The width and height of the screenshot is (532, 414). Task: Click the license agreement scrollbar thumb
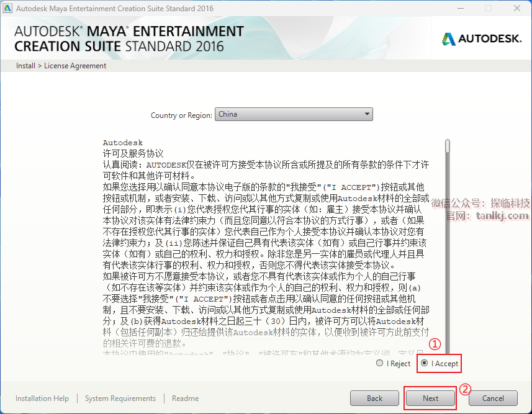[x=448, y=146]
